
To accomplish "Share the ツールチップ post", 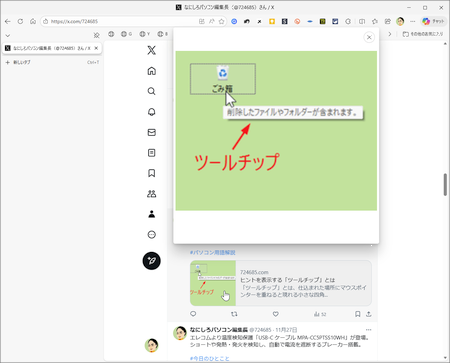I will 369,314.
